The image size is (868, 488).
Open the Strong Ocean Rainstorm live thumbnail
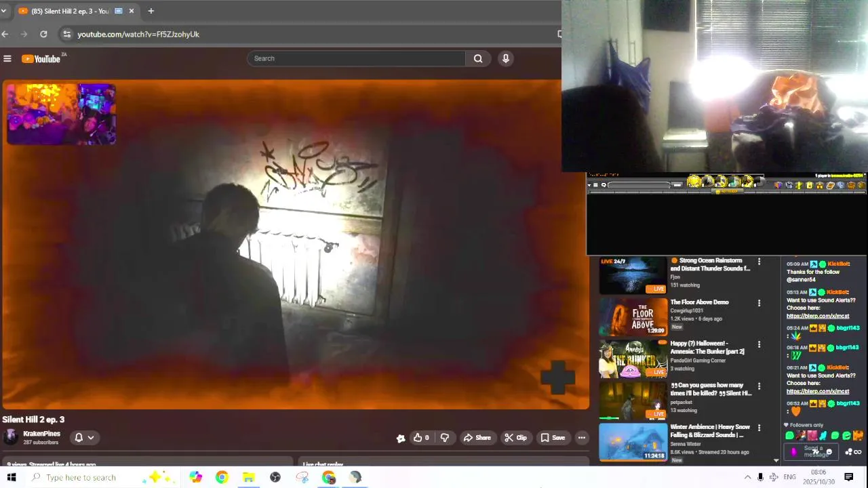[633, 275]
